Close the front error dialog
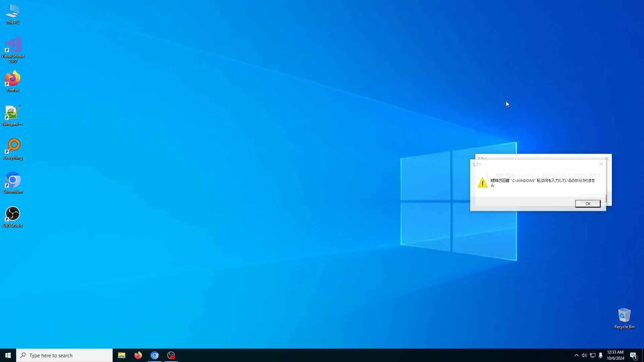Viewport: 644px width, 362px height. [x=601, y=164]
